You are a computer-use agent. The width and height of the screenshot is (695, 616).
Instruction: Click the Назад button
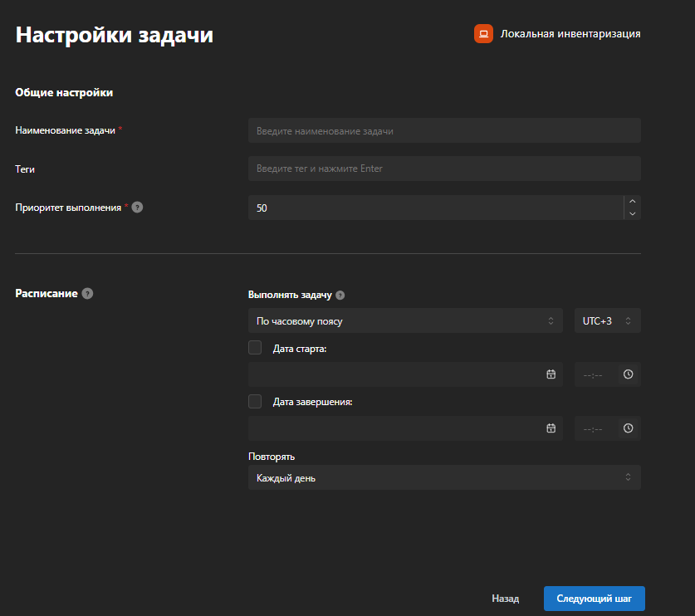(506, 599)
